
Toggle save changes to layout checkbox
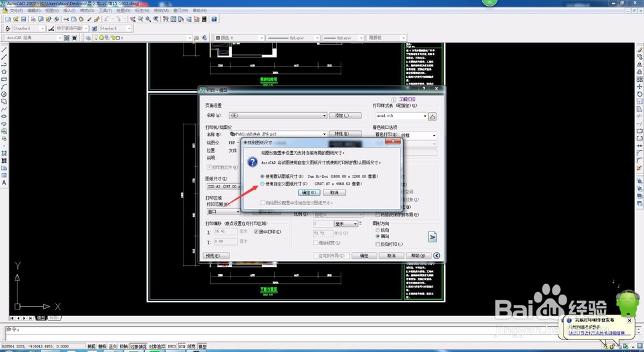378,215
